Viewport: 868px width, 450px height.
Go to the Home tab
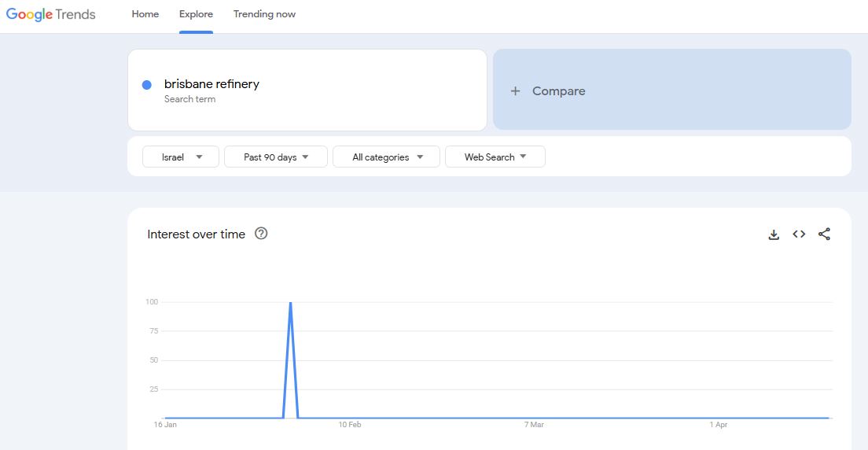point(145,14)
